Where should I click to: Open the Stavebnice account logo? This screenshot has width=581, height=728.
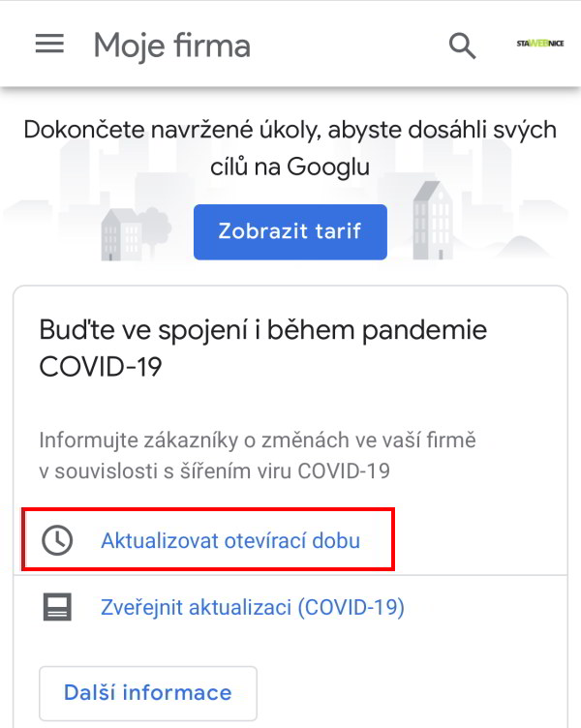tap(539, 45)
